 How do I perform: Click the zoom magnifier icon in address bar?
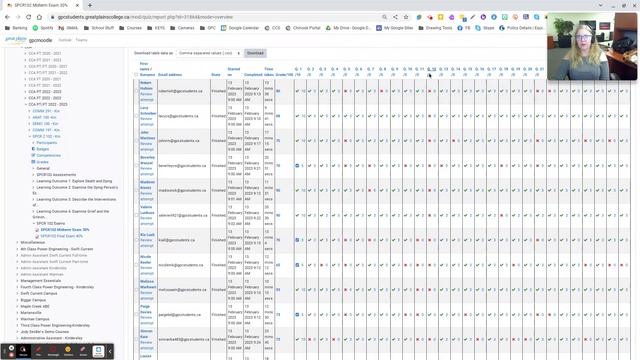[384, 17]
